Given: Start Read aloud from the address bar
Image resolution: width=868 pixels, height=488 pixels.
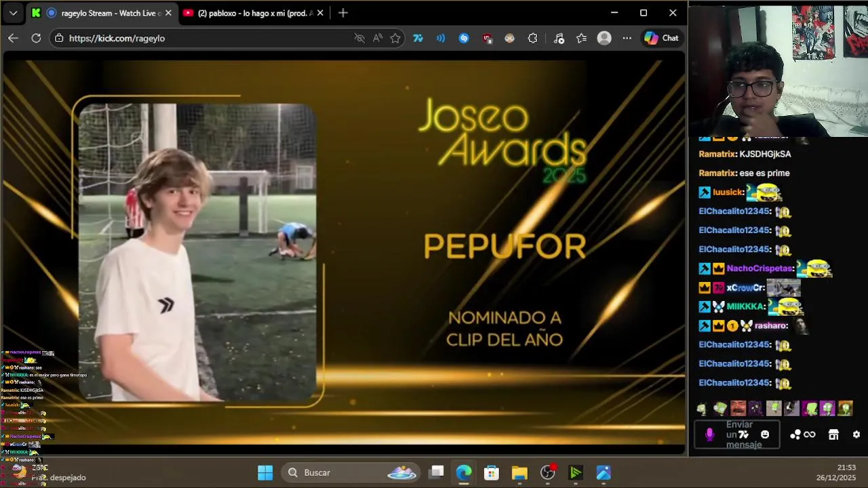Looking at the screenshot, I should coord(378,38).
